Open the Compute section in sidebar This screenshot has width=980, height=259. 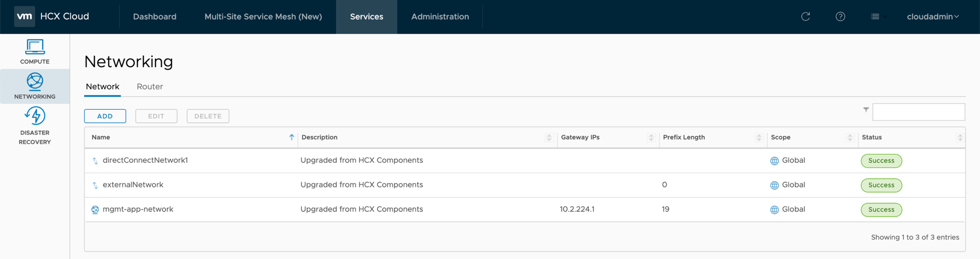(35, 51)
